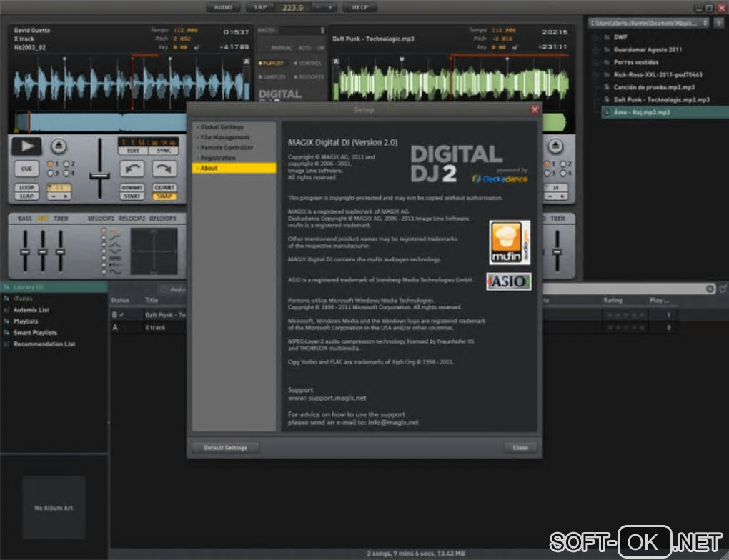Expand Playlists in sidebar

6,321
